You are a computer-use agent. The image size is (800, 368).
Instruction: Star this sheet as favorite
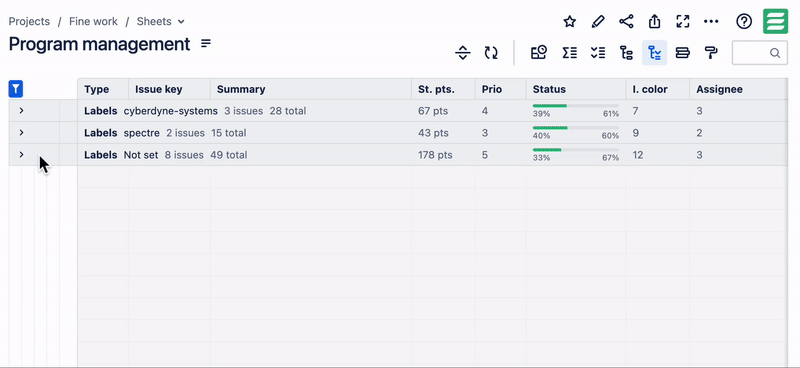[x=569, y=21]
